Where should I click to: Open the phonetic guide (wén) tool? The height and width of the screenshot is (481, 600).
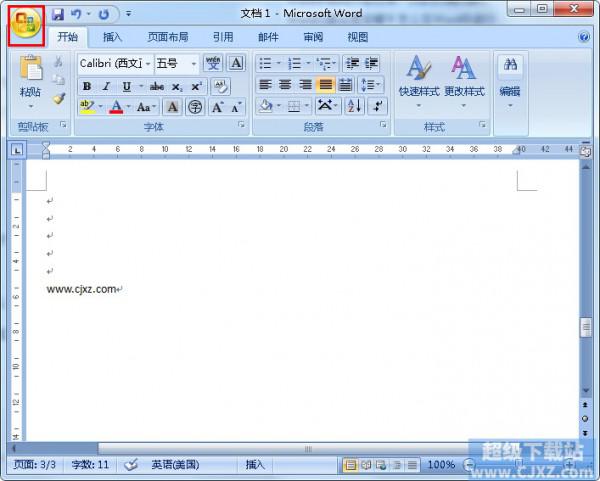click(x=213, y=63)
